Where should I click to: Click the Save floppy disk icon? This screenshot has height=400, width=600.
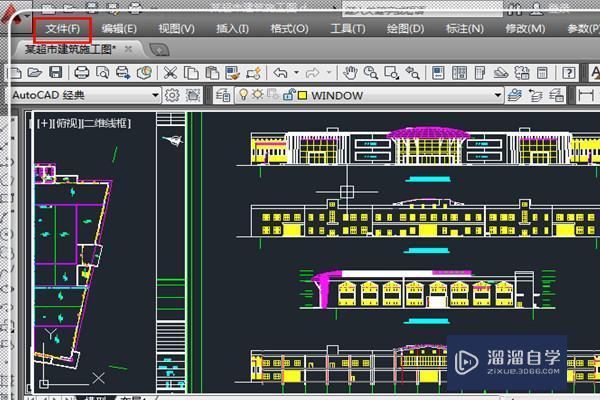pos(55,72)
